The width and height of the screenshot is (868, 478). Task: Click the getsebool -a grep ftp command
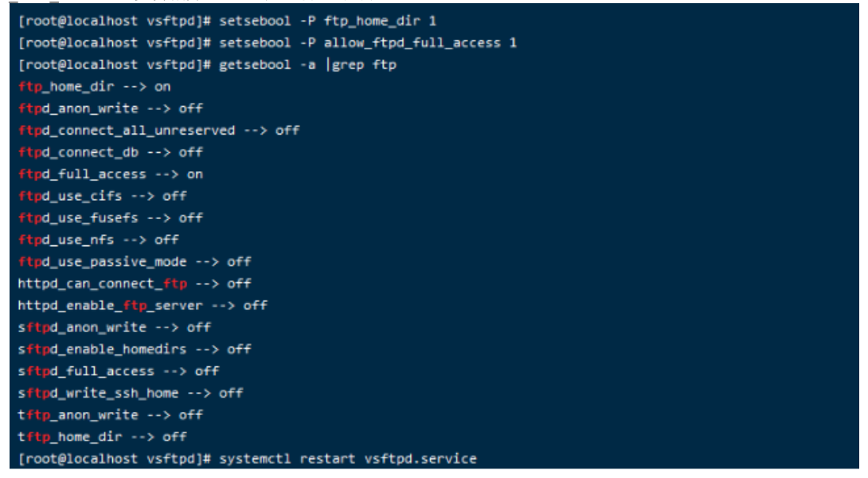308,65
